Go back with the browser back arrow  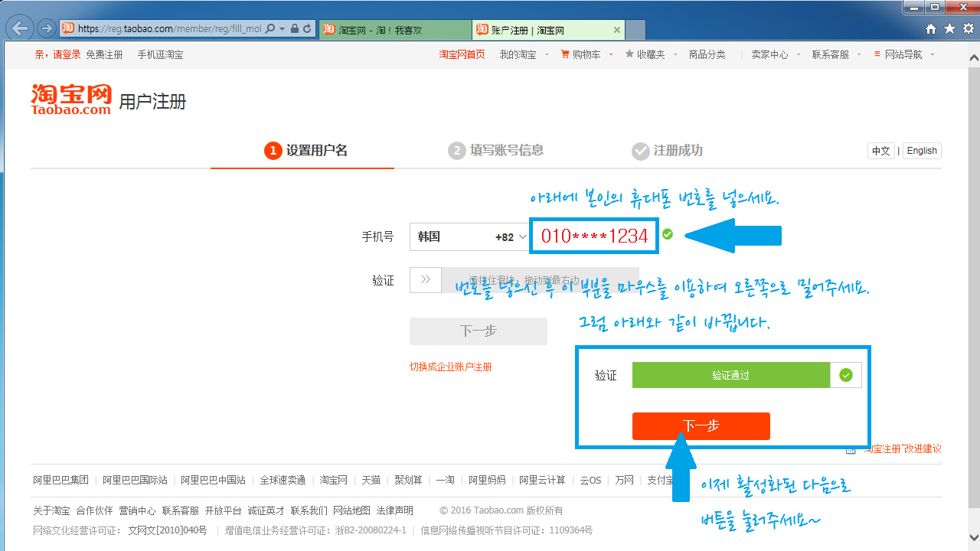20,28
